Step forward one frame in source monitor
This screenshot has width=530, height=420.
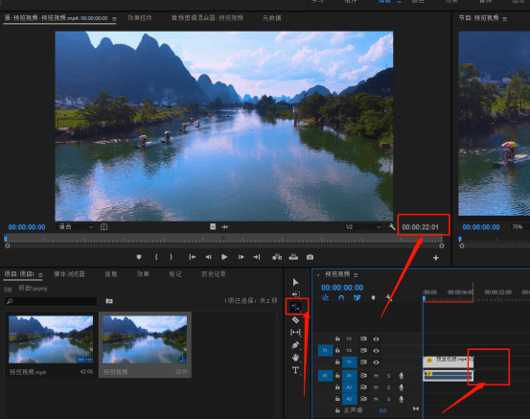[x=241, y=257]
